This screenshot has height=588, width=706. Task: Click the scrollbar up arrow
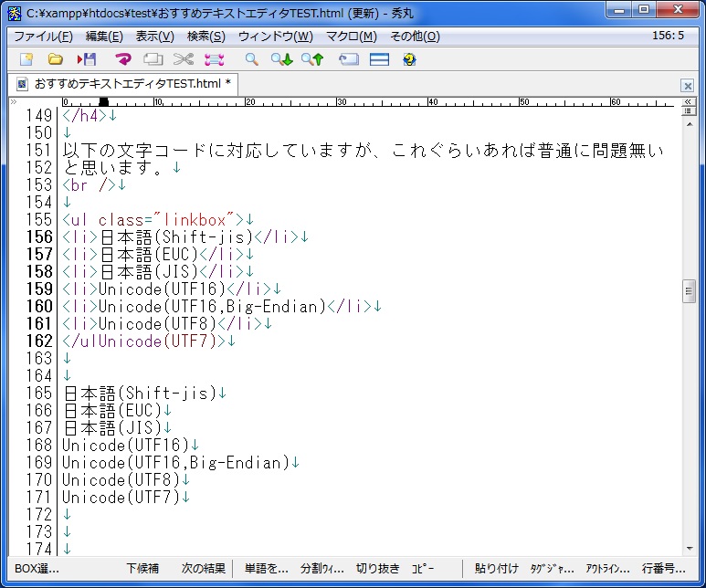[x=690, y=124]
